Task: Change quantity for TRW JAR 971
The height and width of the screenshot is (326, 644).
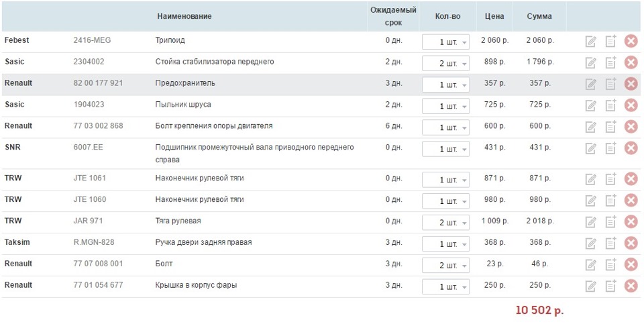Action: point(445,222)
